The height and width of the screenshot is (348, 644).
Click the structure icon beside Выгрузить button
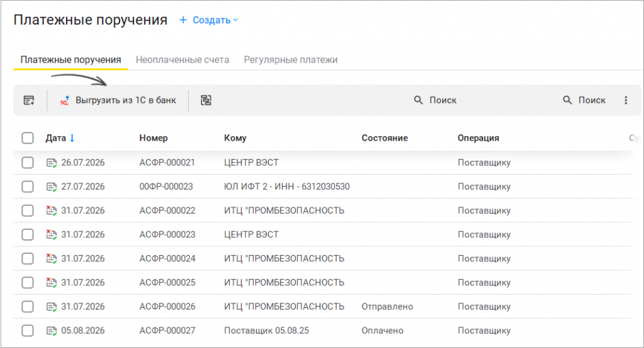206,100
